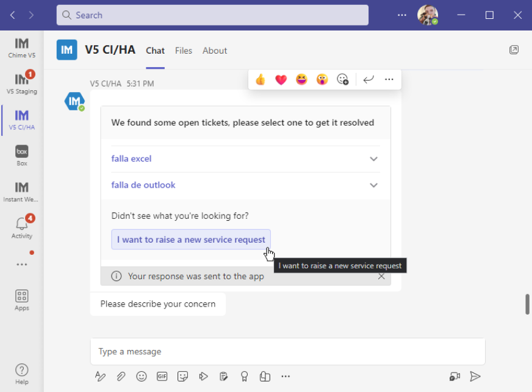Image resolution: width=532 pixels, height=392 pixels.
Task: Open Help in the sidebar
Action: (x=22, y=374)
